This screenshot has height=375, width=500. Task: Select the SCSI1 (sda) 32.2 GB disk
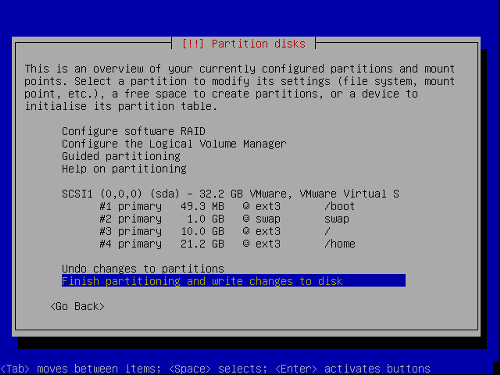231,194
